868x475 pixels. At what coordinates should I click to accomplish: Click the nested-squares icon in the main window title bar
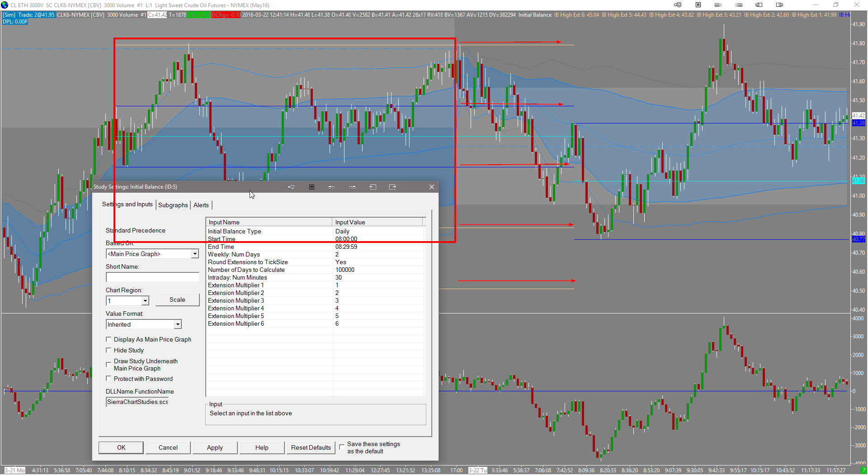coord(698,5)
